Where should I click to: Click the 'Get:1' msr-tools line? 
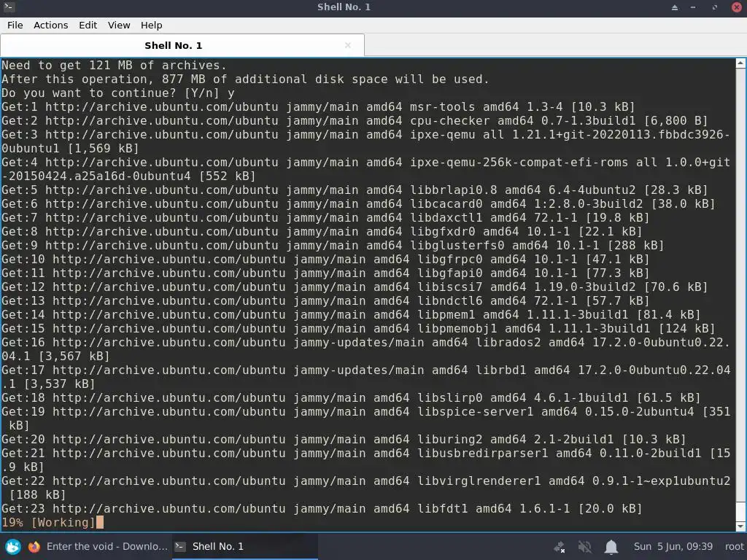(x=318, y=106)
